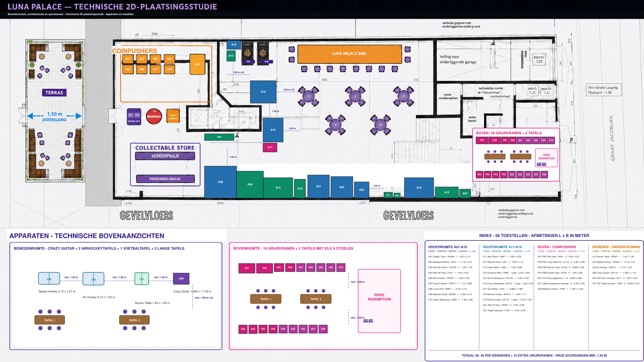This screenshot has height=362, width=644.
Task: Select the D02 dart machine icon
Action: [x=263, y=53]
